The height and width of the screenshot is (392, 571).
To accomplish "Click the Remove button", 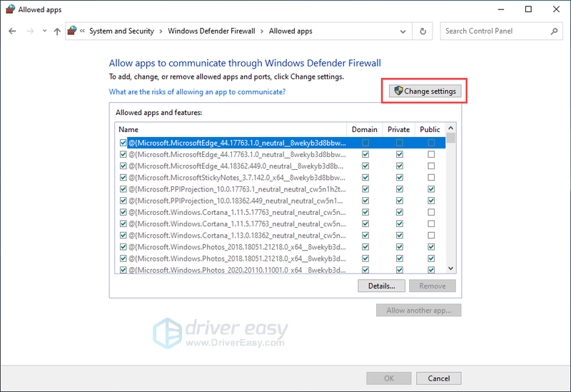I will (x=433, y=286).
